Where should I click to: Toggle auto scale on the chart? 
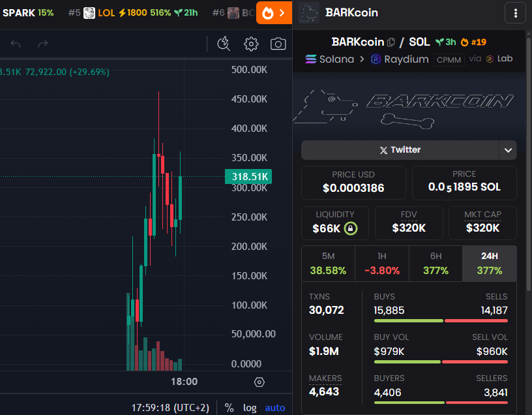275,408
